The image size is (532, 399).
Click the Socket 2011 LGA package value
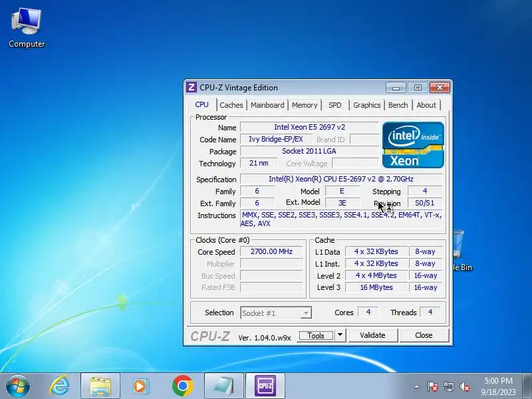309,151
